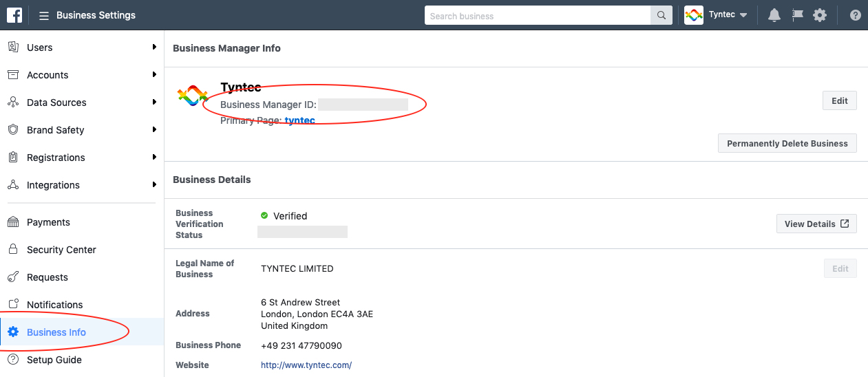
Task: Click the Tyntec logo in top bar
Action: point(694,15)
